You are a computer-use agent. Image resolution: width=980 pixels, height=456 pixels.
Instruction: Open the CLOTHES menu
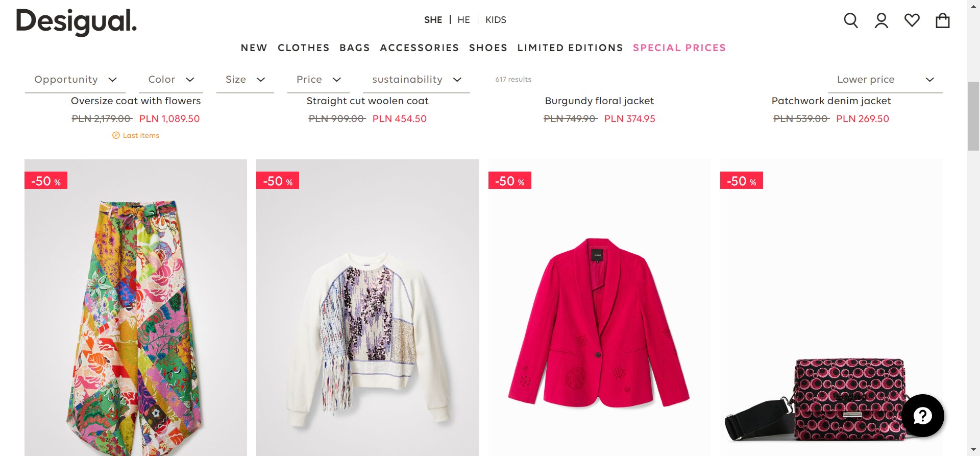(x=304, y=48)
